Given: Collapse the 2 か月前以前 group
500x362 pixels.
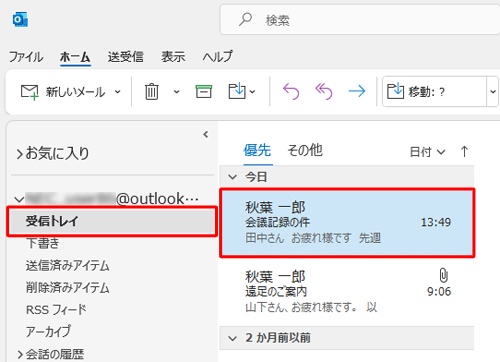Looking at the screenshot, I should [232, 338].
